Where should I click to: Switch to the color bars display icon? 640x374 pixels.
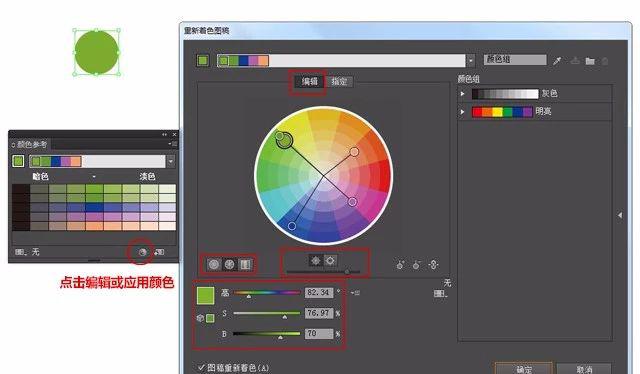point(245,265)
